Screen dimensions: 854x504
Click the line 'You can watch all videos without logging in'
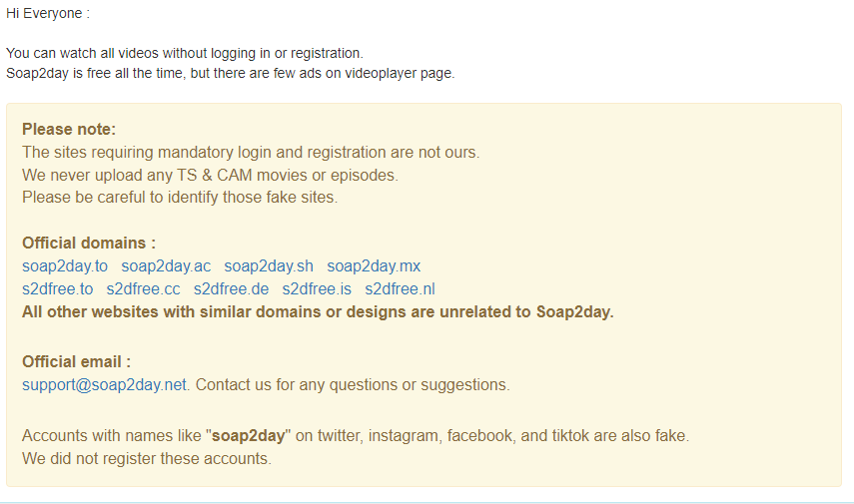(185, 53)
